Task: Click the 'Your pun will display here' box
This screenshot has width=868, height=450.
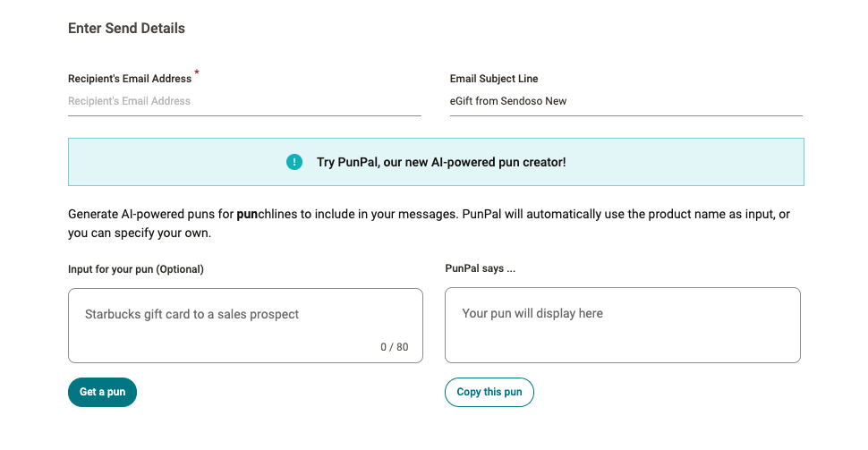Action: point(622,326)
